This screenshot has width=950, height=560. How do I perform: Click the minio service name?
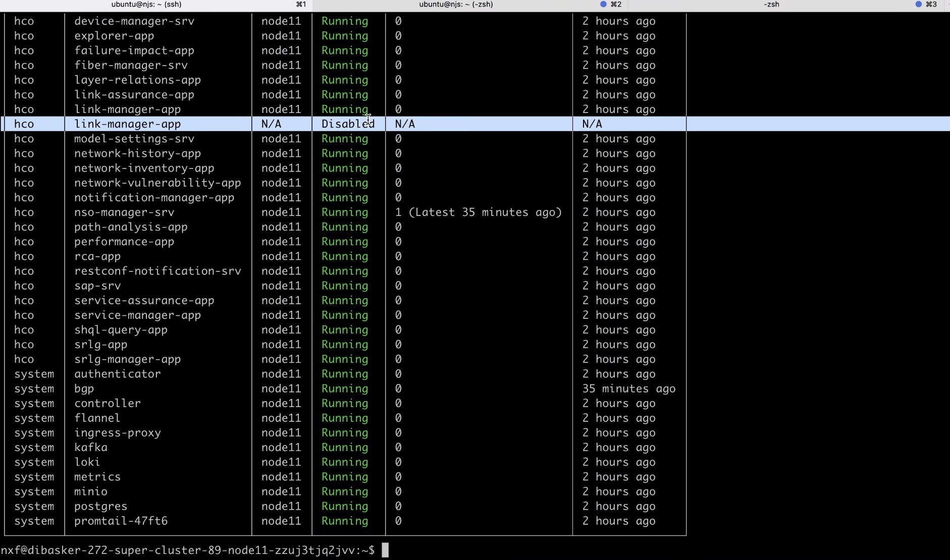click(91, 491)
